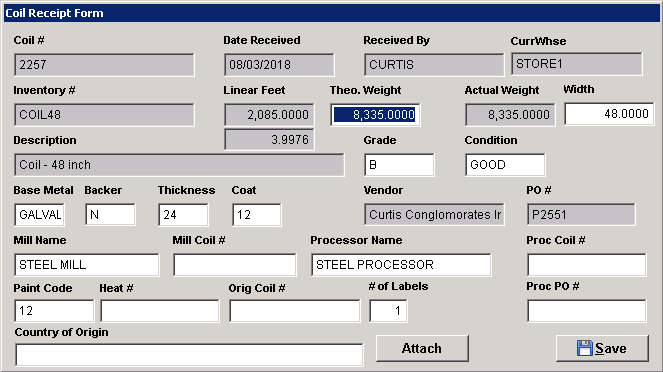Screen dimensions: 663x372
Task: Click the Coat field showing 12
Action: (x=257, y=215)
